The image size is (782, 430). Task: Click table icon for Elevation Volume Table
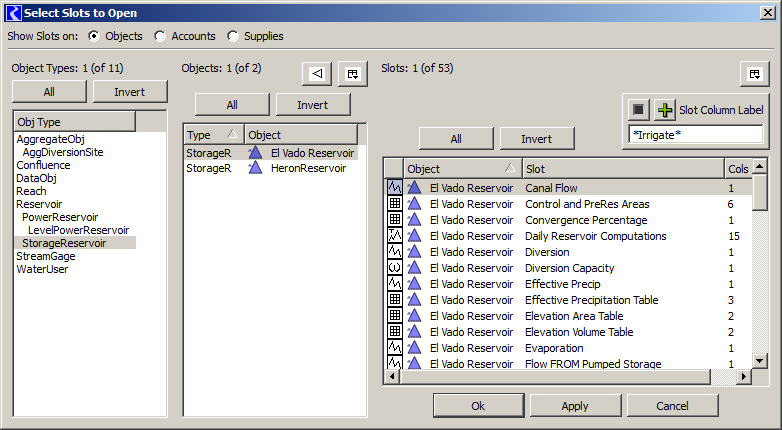(x=394, y=331)
